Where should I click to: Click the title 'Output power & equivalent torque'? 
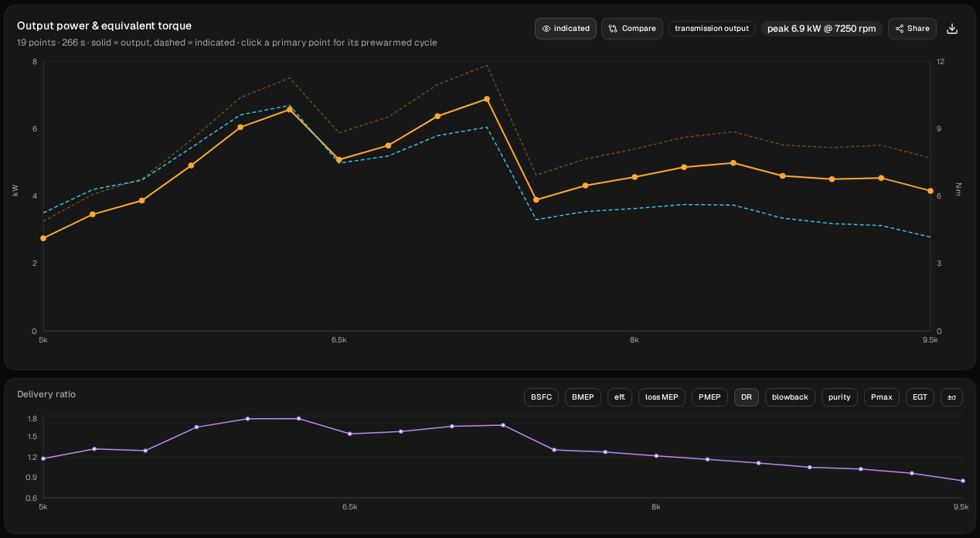tap(104, 26)
